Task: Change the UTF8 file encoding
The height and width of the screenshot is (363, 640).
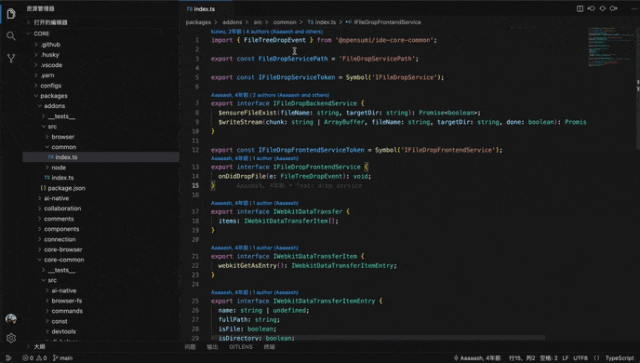Action: (x=580, y=358)
